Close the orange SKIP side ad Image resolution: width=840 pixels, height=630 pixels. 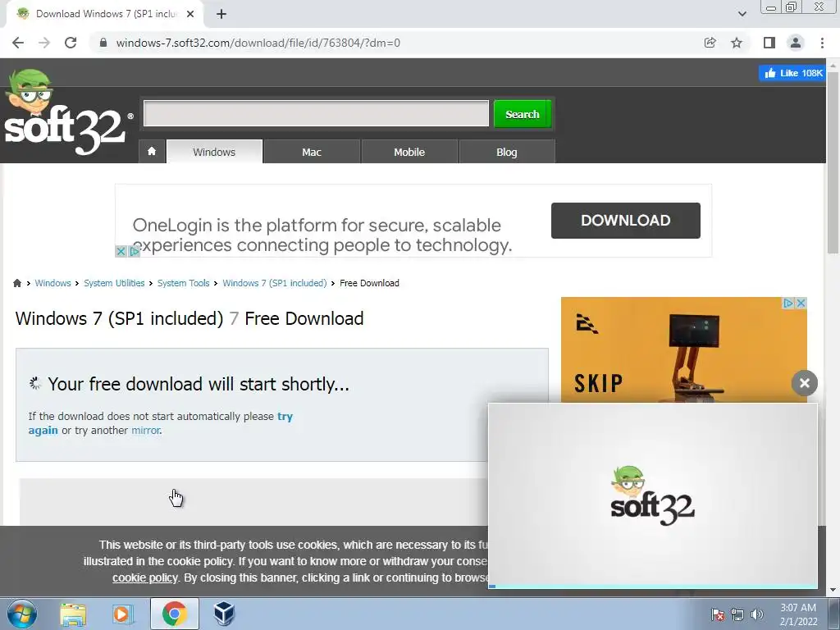[801, 304]
